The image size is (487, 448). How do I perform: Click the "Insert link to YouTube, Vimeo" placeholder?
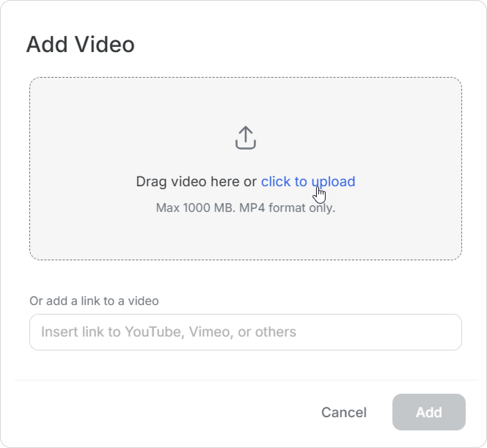168,332
